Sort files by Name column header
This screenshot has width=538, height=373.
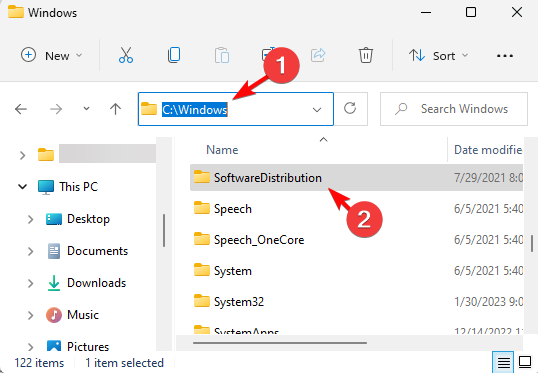(x=222, y=150)
